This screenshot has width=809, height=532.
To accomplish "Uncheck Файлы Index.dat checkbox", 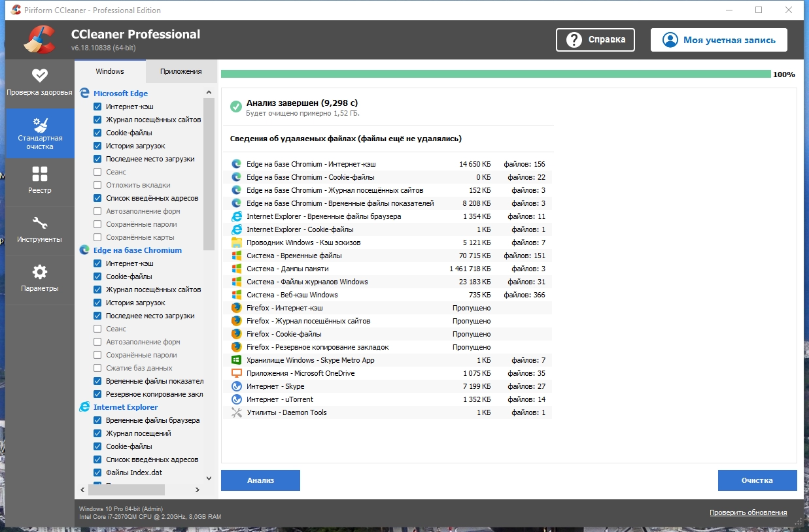I will point(97,473).
